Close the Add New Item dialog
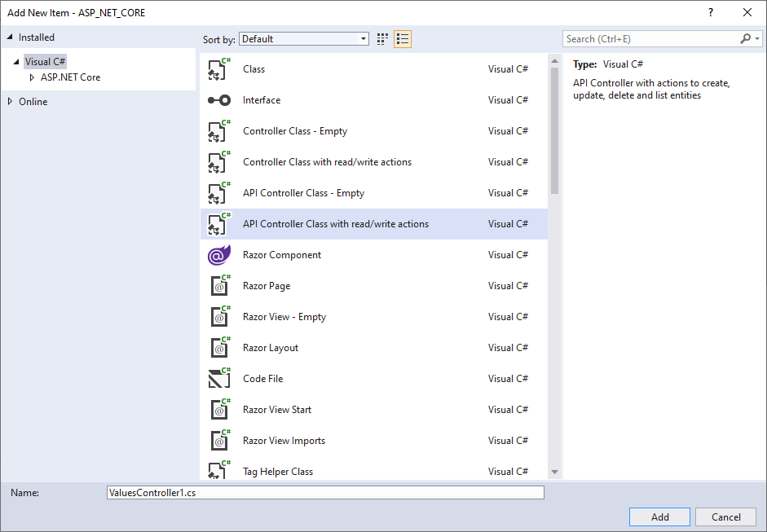The image size is (767, 532). point(747,13)
